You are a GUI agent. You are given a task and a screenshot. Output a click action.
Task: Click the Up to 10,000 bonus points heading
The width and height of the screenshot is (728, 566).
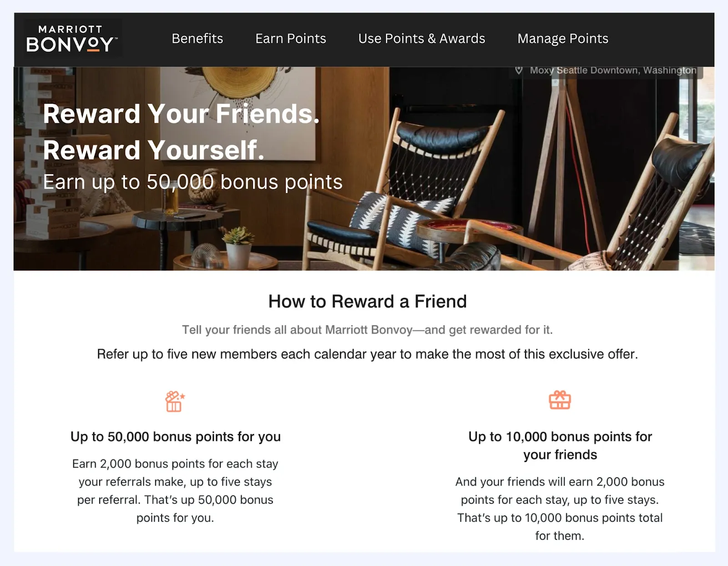pos(561,445)
